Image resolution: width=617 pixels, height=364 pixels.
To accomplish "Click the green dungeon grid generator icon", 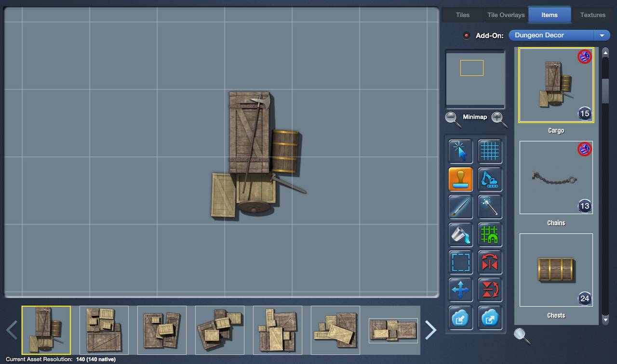I will click(x=490, y=234).
